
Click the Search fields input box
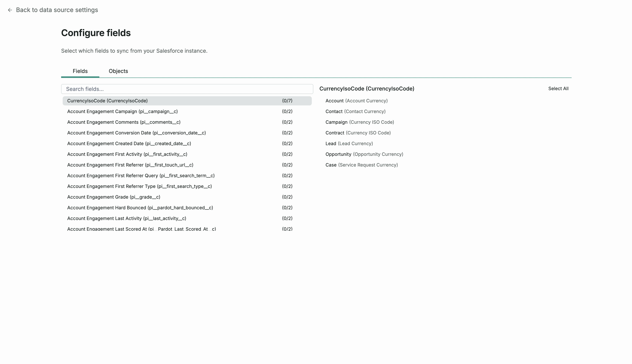pyautogui.click(x=187, y=89)
